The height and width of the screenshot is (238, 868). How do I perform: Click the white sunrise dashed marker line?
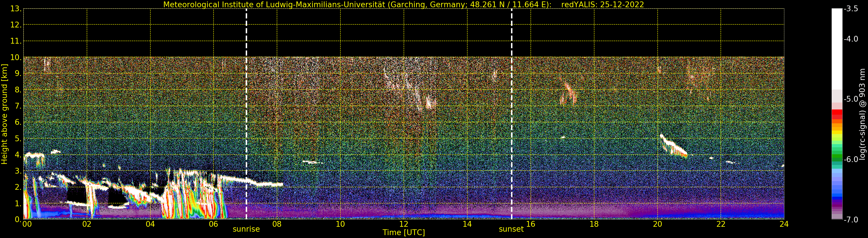tap(246, 114)
